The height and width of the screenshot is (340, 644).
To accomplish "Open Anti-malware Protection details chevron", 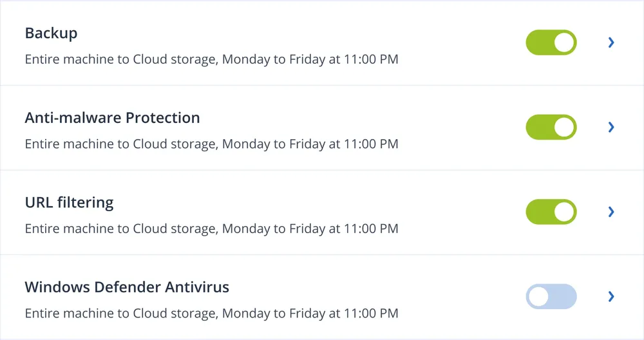I will (611, 127).
